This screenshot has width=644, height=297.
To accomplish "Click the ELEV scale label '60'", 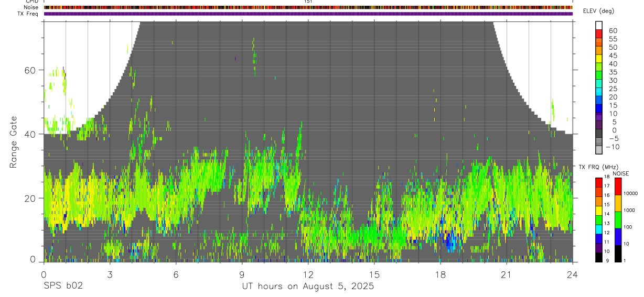I will (x=613, y=30).
